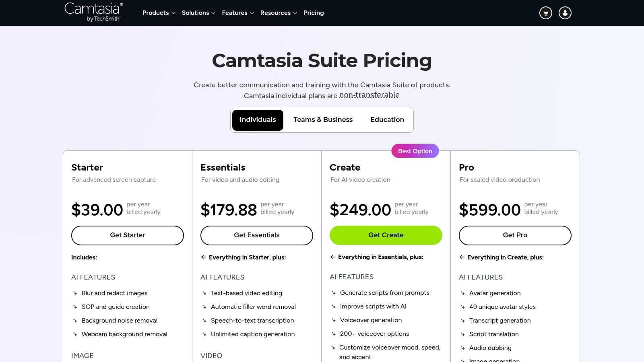
Task: Click the Starter plan heading
Action: click(x=87, y=167)
